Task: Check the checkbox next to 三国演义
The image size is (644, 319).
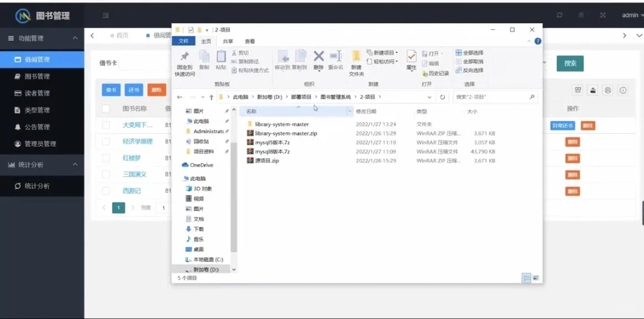Action: coord(105,174)
